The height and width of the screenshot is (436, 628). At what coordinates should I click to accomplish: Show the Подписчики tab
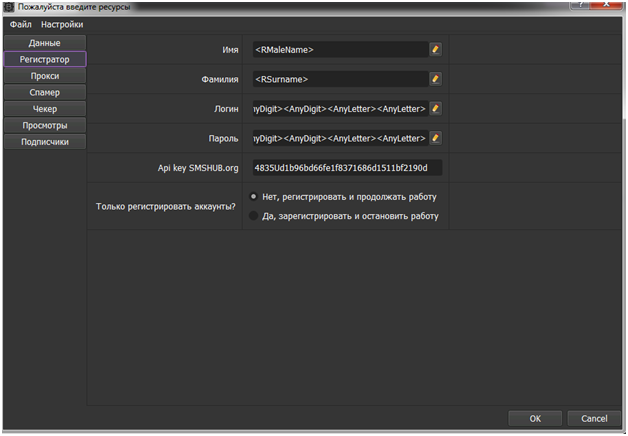[x=44, y=142]
